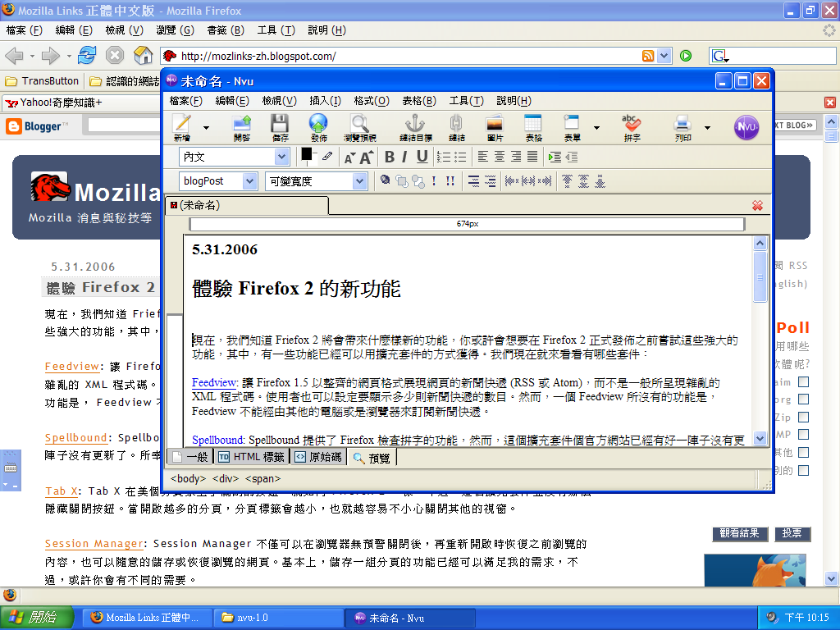
Task: Switch to 原始碼 source view tab
Action: coord(318,457)
